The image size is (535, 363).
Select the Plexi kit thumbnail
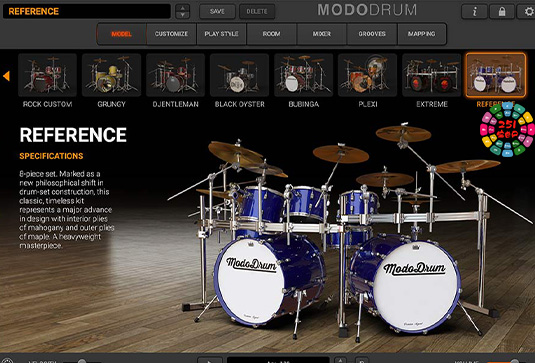(x=367, y=75)
